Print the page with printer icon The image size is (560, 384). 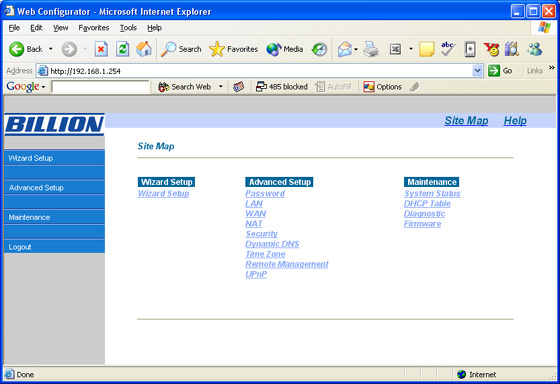(371, 49)
